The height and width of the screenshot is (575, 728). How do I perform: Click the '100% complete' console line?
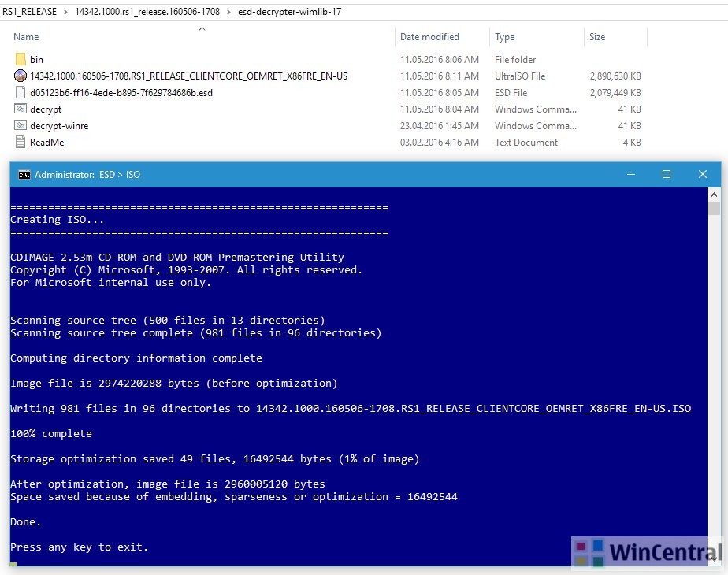[51, 434]
